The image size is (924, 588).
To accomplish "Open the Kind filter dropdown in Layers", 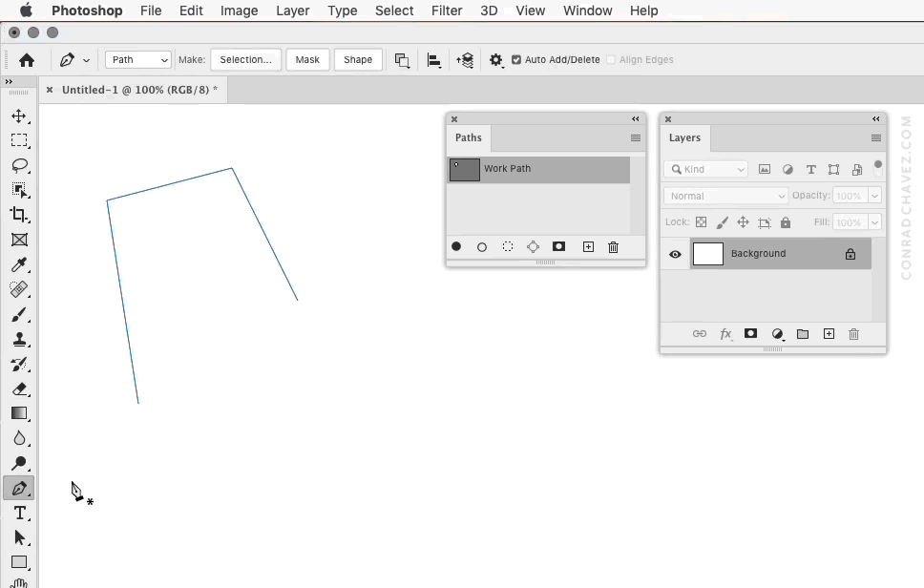I will (705, 168).
